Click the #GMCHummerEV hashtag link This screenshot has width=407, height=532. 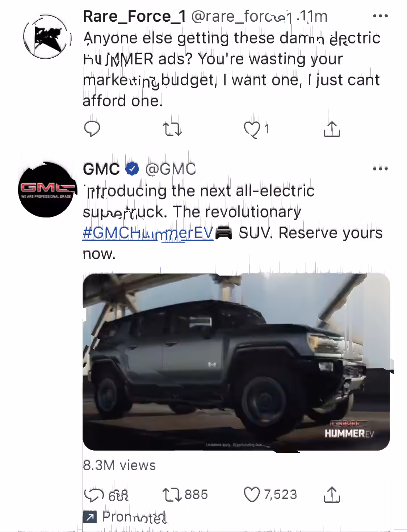coord(148,233)
